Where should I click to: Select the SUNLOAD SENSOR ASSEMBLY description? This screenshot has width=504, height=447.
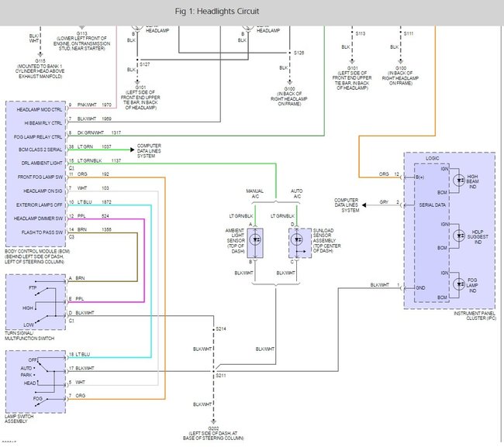pyautogui.click(x=327, y=240)
